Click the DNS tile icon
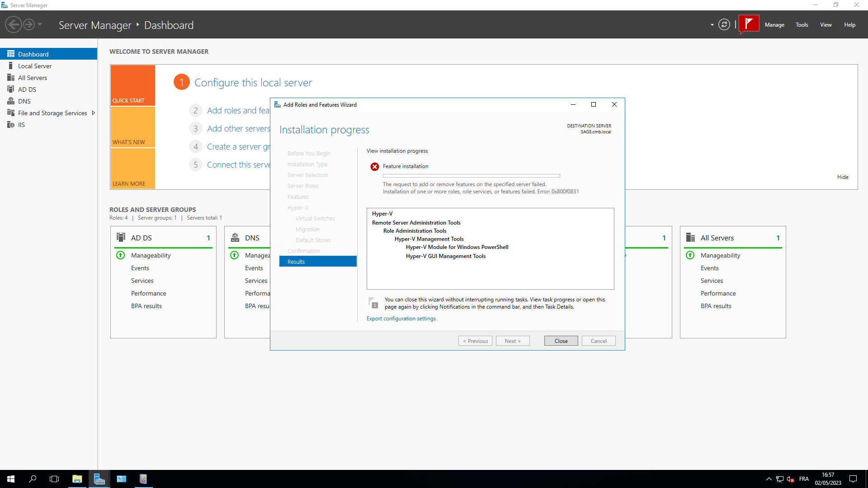Viewport: 868px width, 488px height. tap(235, 238)
